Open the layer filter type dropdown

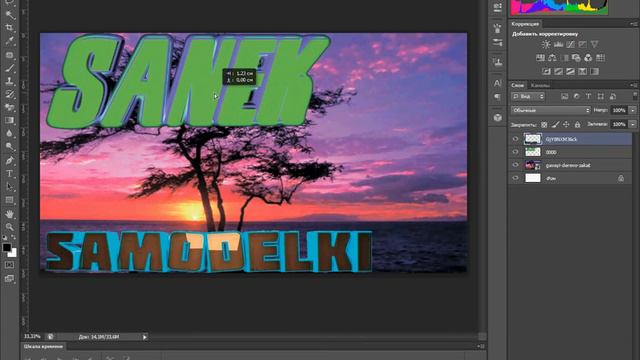point(528,96)
